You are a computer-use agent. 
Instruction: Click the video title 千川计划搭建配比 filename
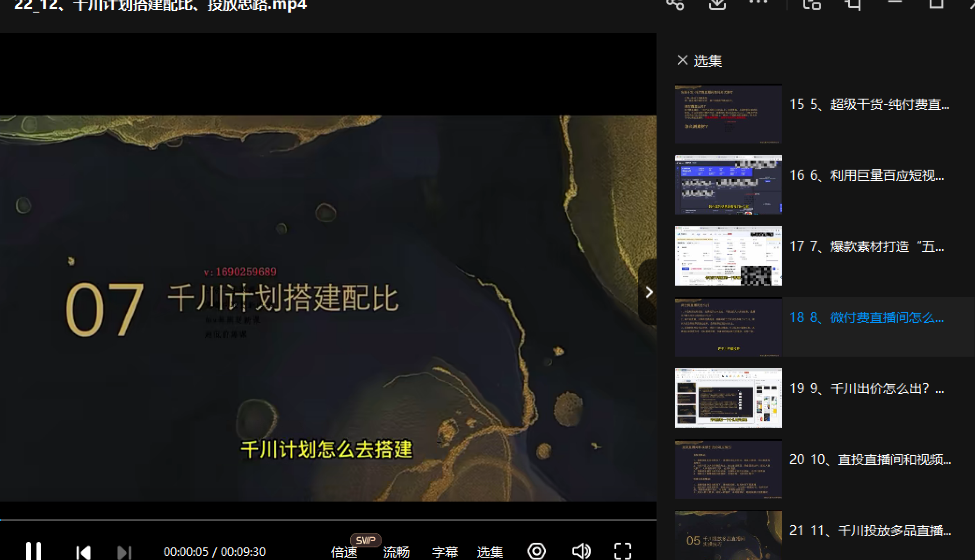(160, 5)
